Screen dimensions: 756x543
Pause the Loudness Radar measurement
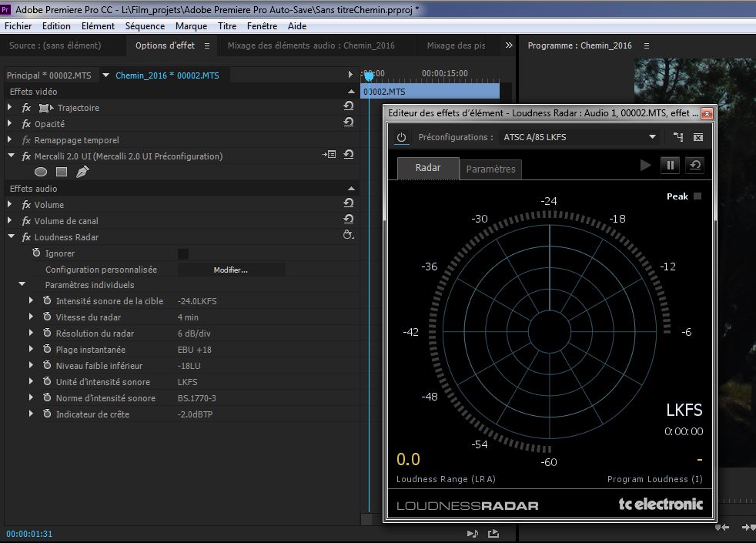point(671,166)
